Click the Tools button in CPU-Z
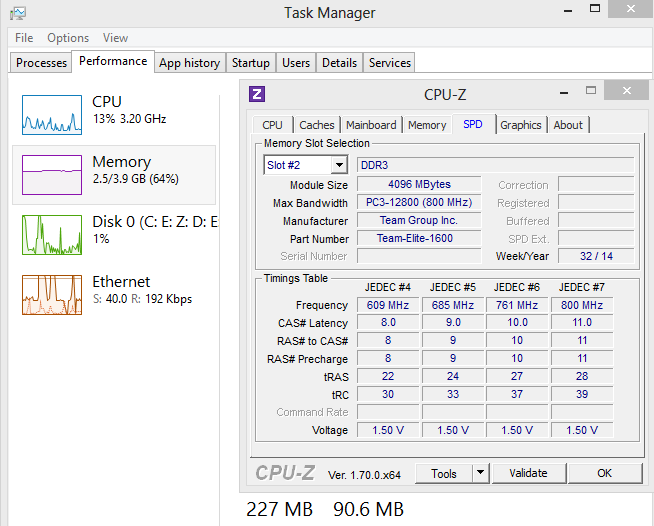The height and width of the screenshot is (526, 654). 444,473
